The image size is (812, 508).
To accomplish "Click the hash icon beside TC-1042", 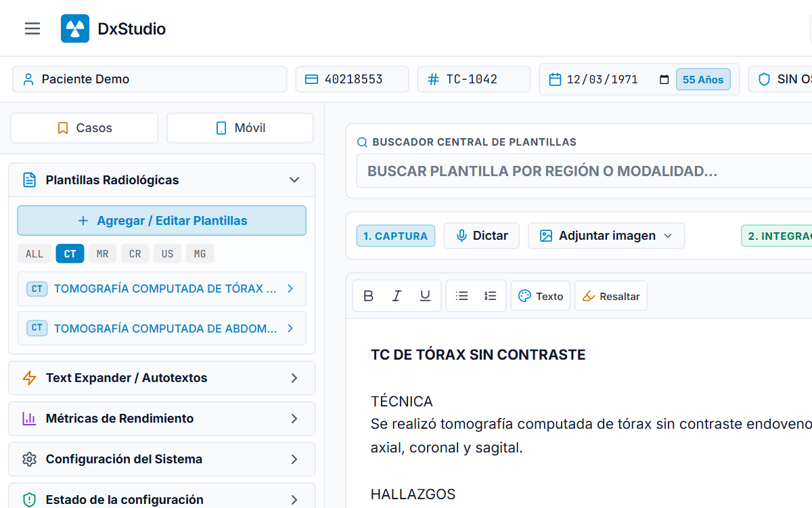I will tap(434, 79).
